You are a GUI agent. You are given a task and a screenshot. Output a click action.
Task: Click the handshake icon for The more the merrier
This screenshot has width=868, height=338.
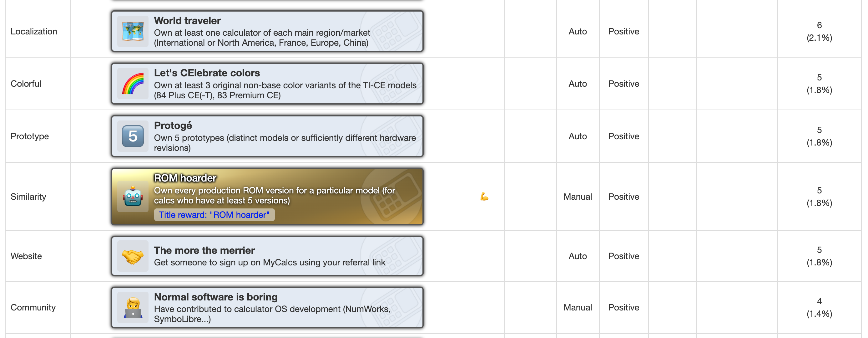coord(133,256)
